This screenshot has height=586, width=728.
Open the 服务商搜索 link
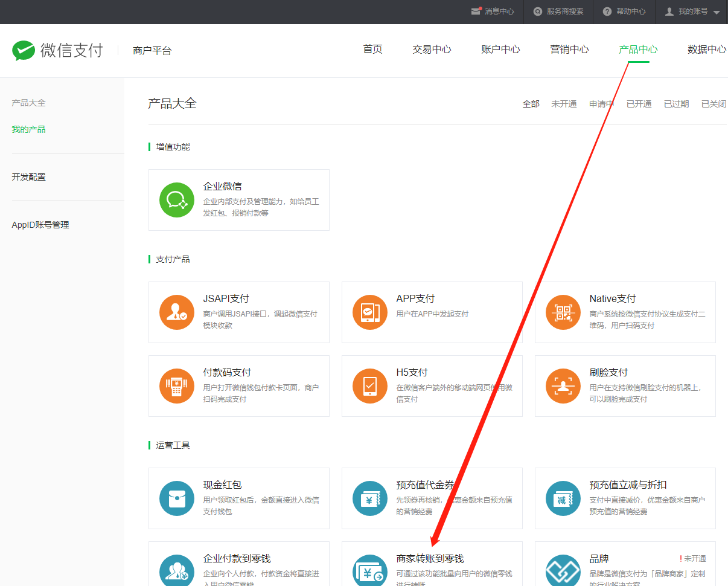565,11
